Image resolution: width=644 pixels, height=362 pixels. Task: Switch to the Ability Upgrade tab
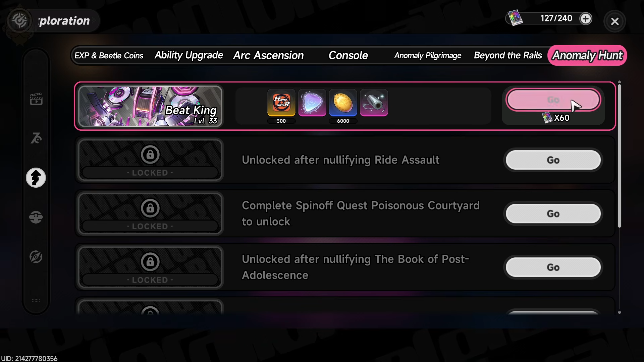189,55
